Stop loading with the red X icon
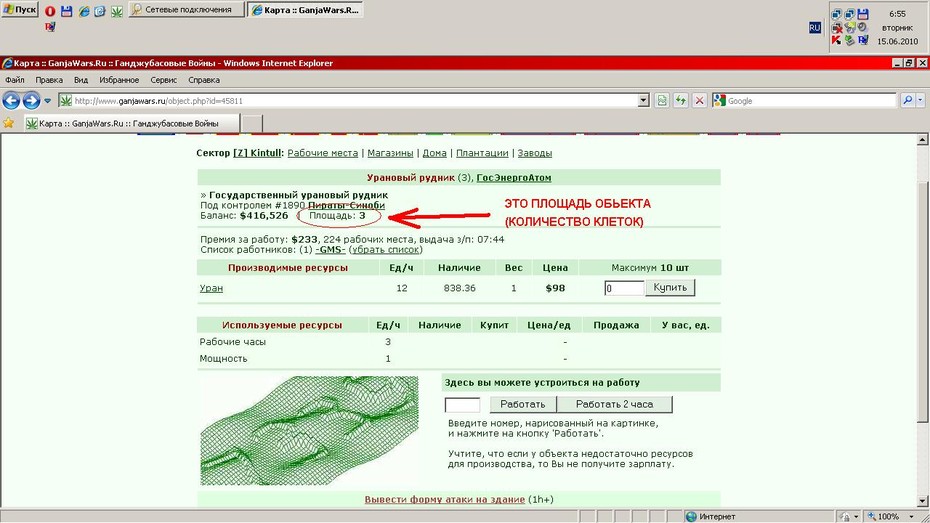 click(x=699, y=101)
